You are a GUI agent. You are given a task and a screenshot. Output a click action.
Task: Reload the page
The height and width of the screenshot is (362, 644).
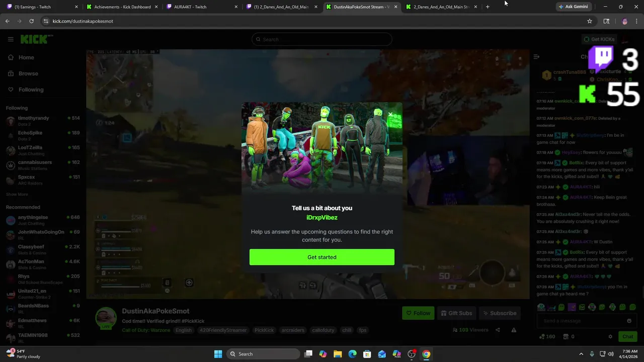tap(31, 21)
